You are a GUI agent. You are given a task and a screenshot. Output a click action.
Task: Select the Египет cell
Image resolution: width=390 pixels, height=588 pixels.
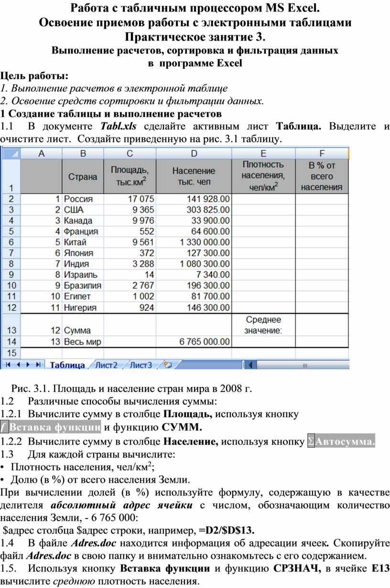point(83,297)
